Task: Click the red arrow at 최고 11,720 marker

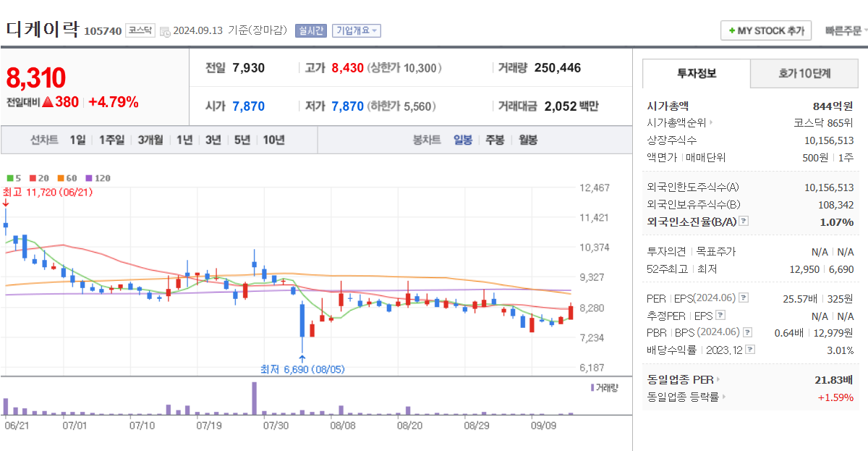Action: pyautogui.click(x=6, y=202)
